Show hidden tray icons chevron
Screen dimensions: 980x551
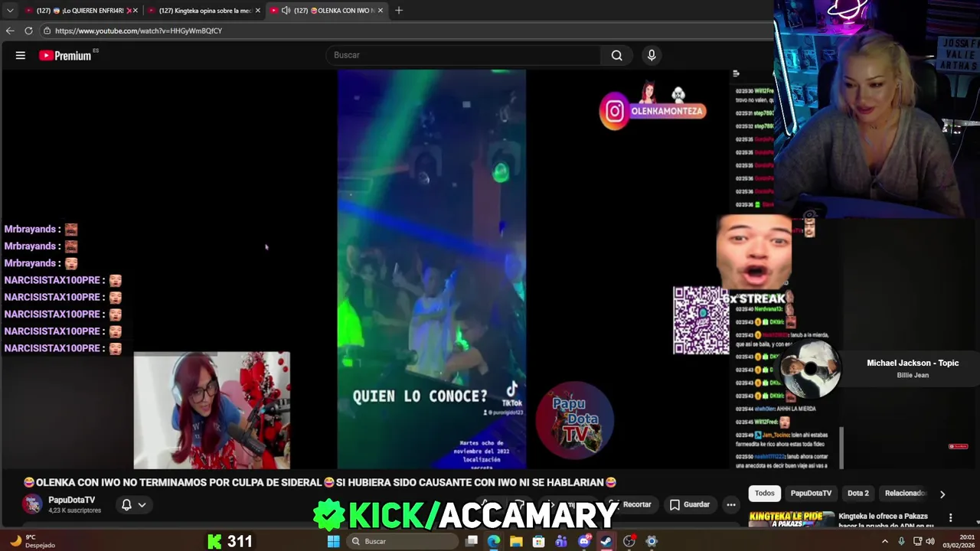coord(885,541)
